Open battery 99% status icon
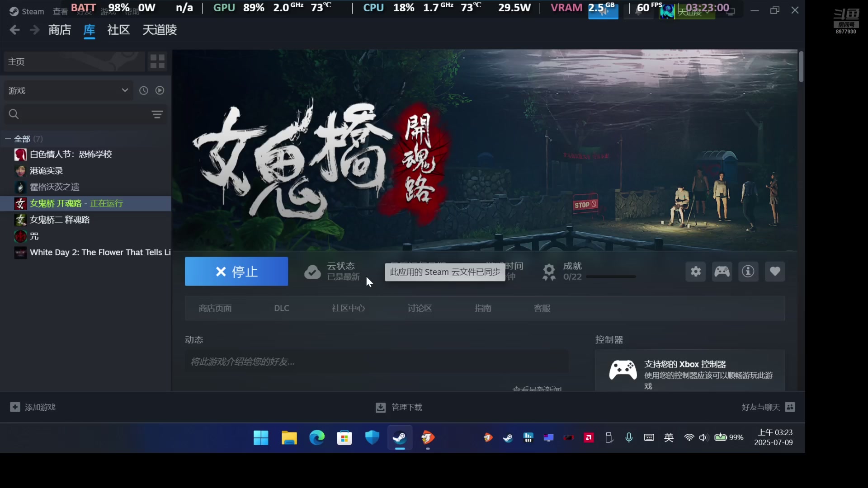Screen dimensions: 868x488 (729, 437)
